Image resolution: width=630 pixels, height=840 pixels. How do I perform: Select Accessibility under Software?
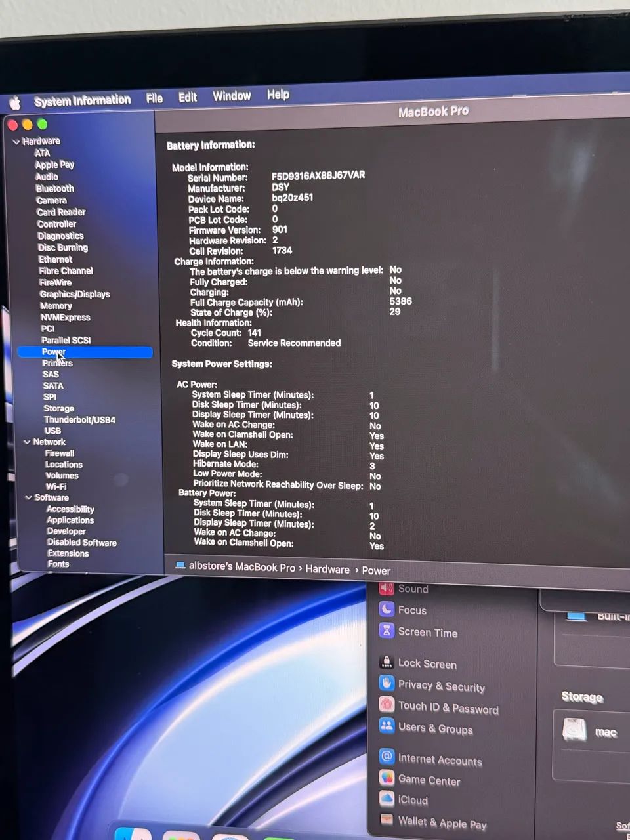coord(70,509)
